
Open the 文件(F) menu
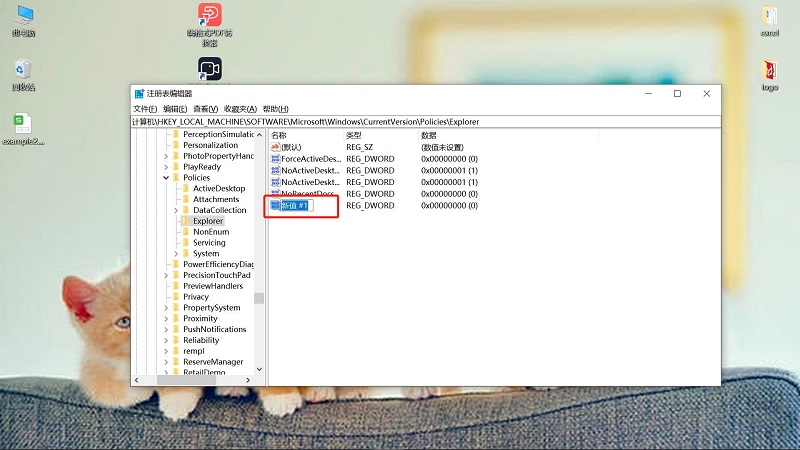tap(145, 109)
